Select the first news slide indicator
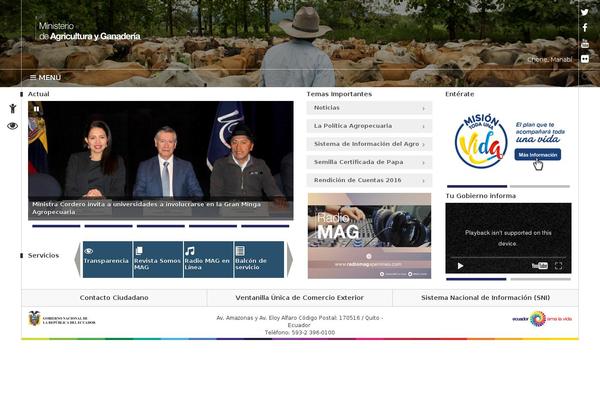 point(56,226)
